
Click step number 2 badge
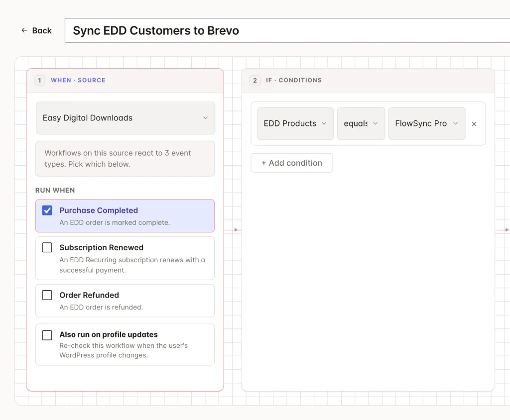pos(255,80)
